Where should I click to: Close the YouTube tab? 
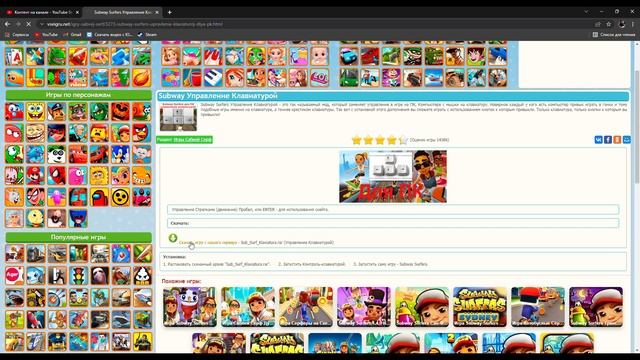coord(77,12)
